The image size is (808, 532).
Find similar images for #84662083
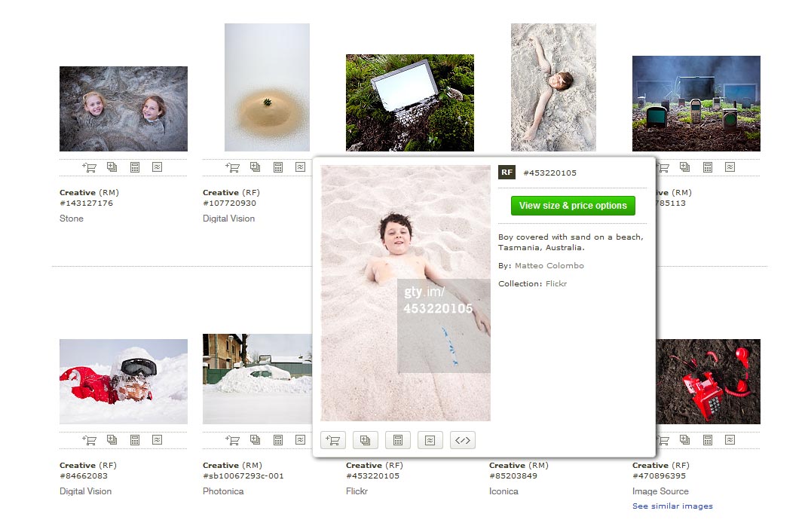157,440
